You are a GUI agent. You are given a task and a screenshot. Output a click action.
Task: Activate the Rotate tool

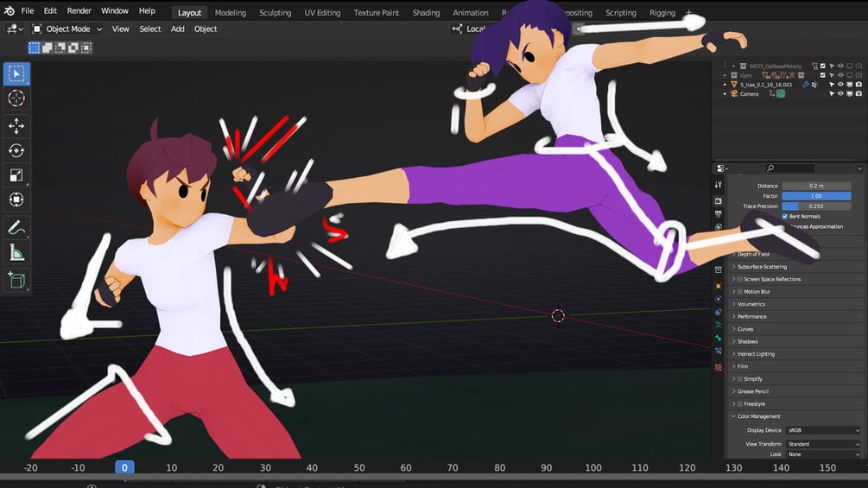click(16, 150)
